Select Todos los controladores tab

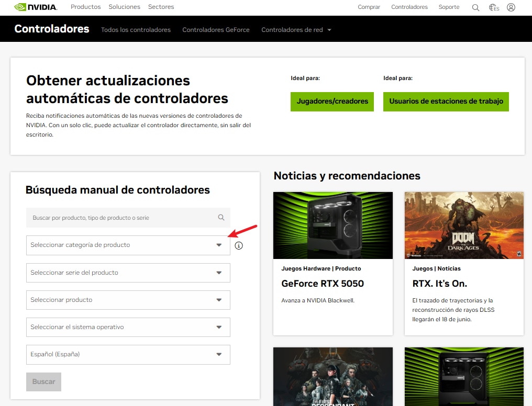click(136, 30)
